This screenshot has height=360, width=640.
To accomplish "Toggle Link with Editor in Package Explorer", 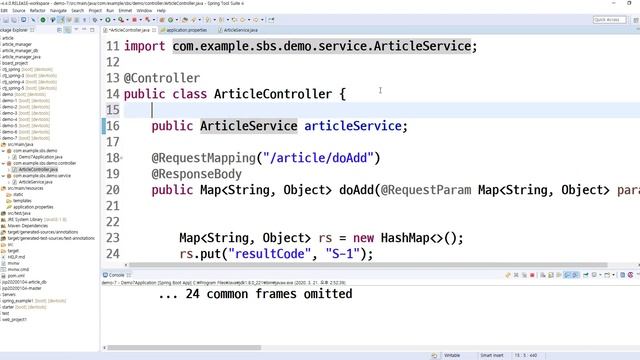I will point(68,30).
